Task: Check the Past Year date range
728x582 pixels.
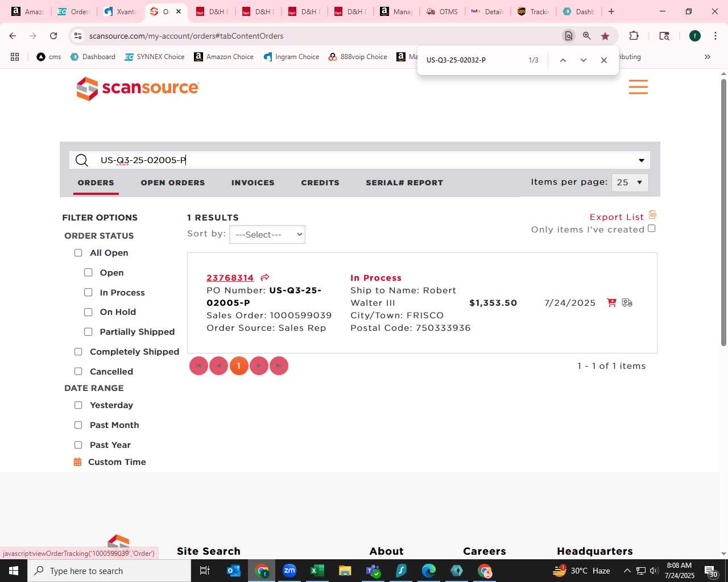Action: 78,445
